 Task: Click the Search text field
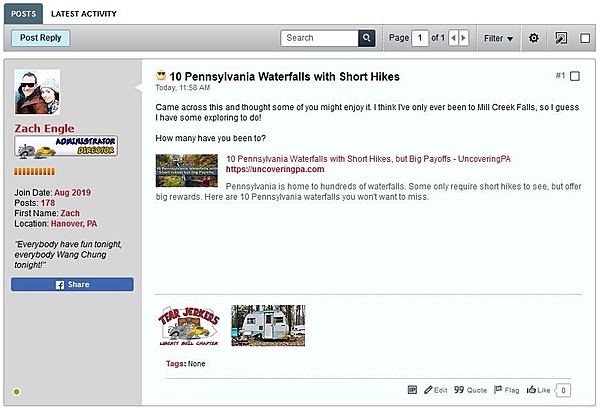319,38
